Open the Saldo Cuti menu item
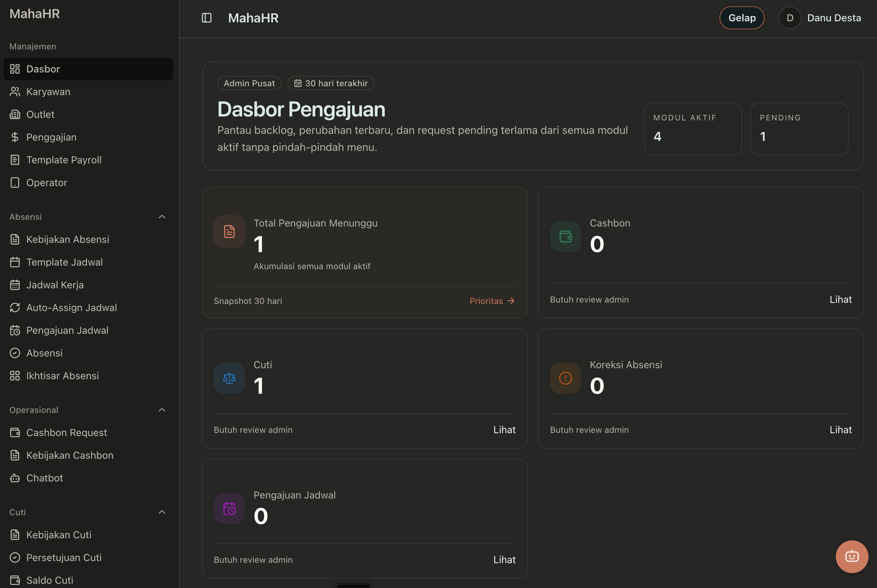The height and width of the screenshot is (588, 877). 88,580
